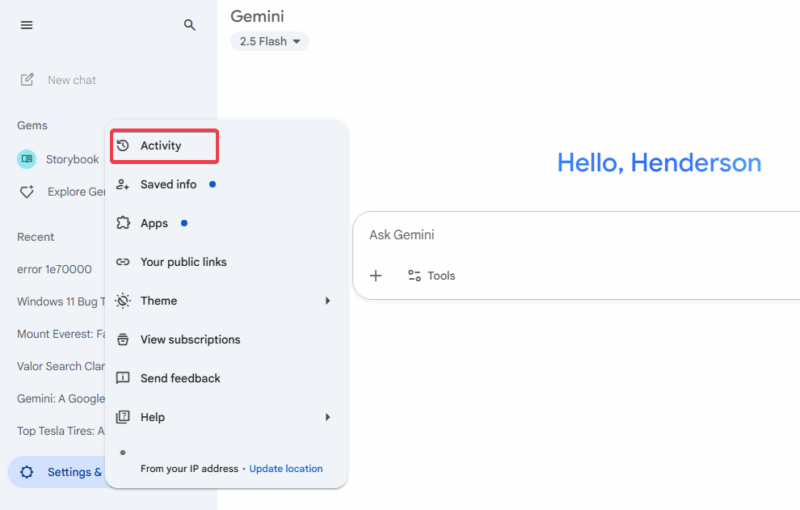
Task: Select Apps menu entry
Action: (x=226, y=223)
